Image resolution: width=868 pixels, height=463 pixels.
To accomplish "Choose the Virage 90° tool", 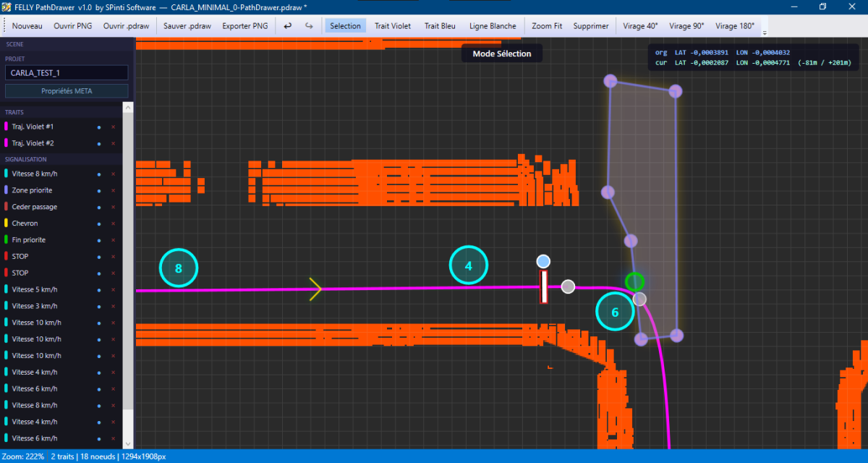I will pos(686,26).
